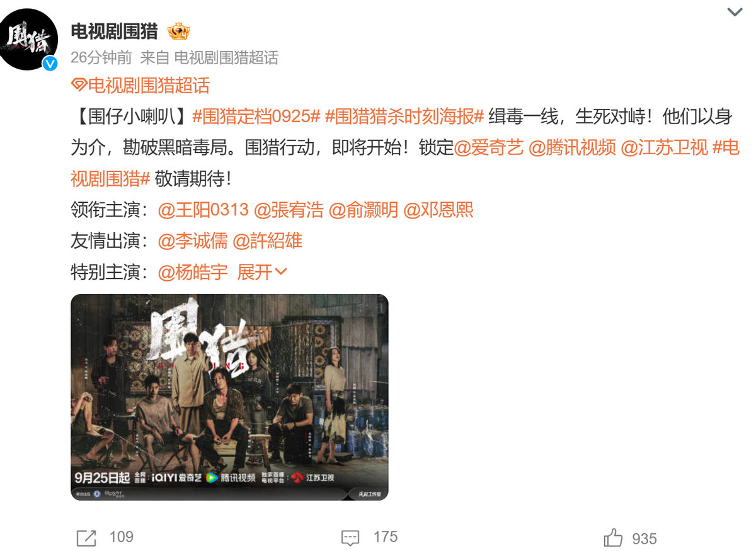756x551 pixels.
Task: Open post options chevron at top right
Action: click(x=735, y=12)
